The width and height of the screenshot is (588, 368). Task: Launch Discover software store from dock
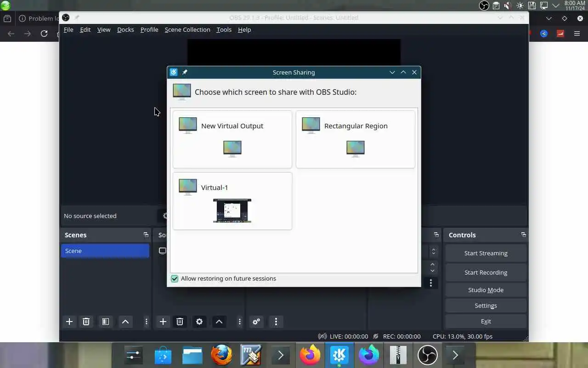point(163,356)
